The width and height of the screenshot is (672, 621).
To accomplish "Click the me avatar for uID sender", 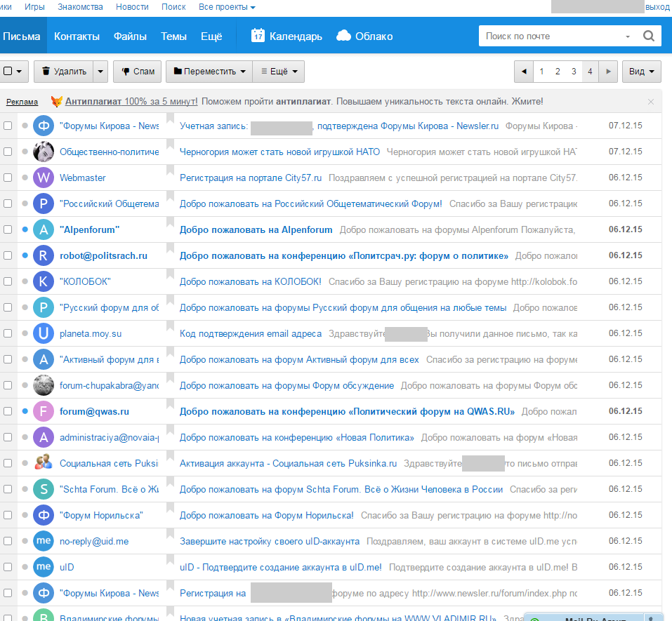I will [44, 567].
